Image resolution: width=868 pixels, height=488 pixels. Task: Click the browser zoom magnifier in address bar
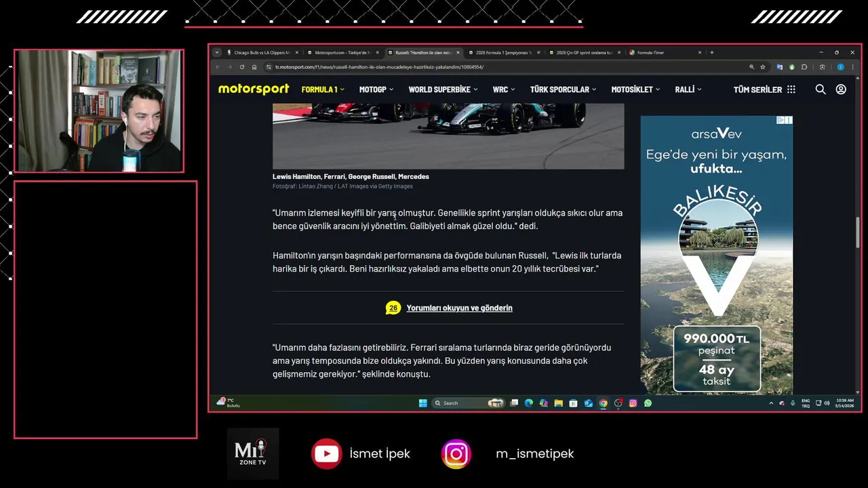(x=751, y=67)
